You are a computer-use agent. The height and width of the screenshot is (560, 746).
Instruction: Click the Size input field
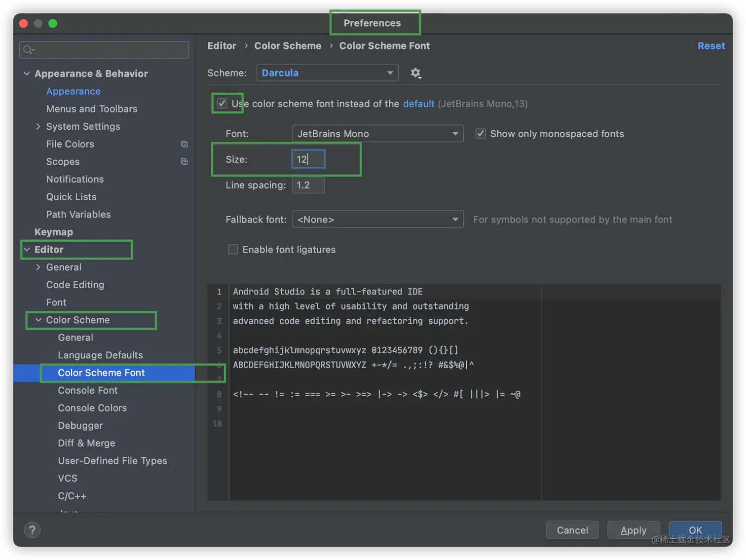[x=308, y=159]
